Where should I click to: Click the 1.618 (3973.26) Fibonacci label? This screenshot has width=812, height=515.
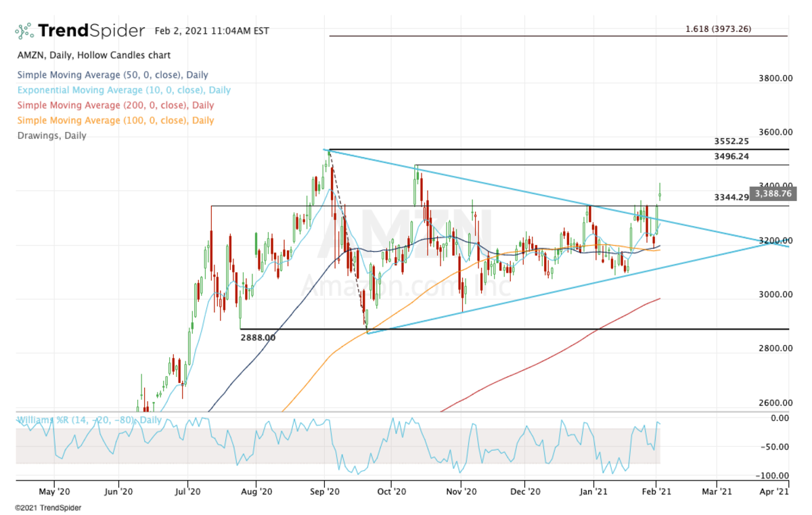718,29
